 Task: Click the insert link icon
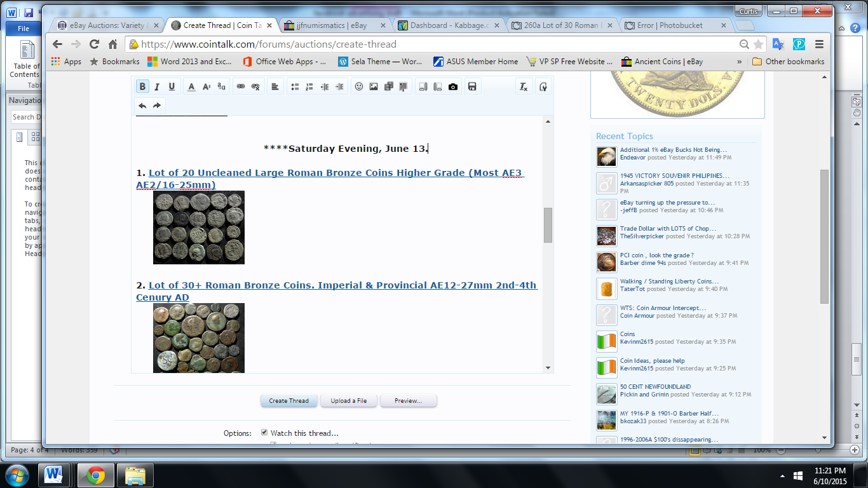tap(241, 87)
